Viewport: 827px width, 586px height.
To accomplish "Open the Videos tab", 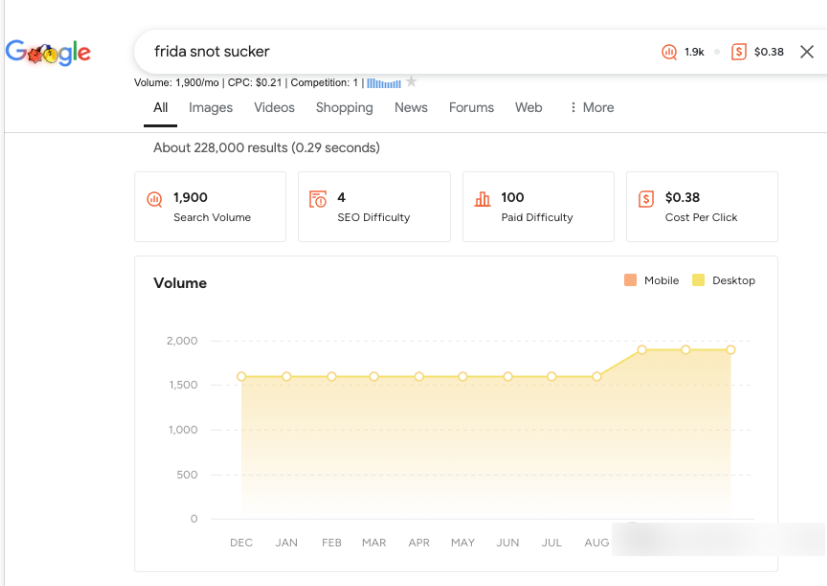I will (274, 108).
